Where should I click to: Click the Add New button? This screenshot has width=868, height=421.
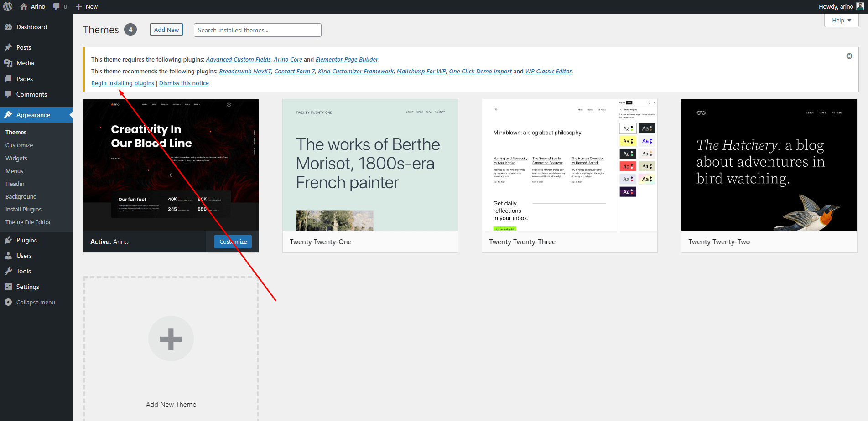pos(166,30)
